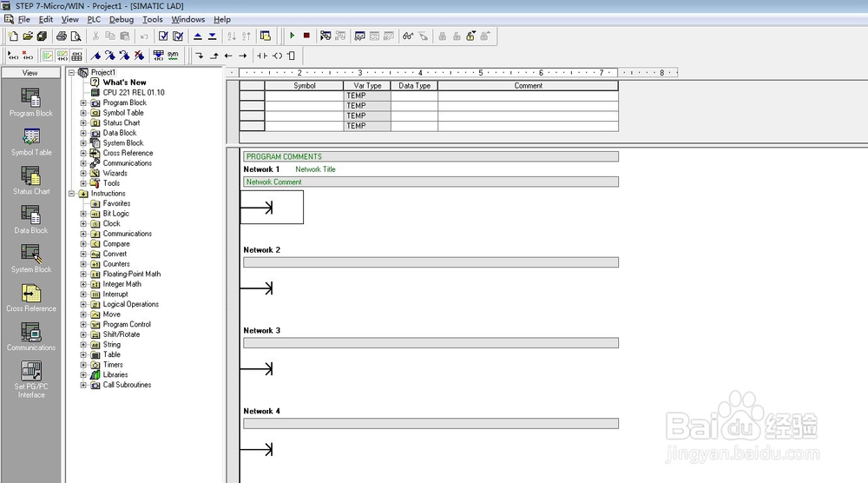Viewport: 868px width, 483px height.
Task: Draw a line down in ladder
Action: 200,56
